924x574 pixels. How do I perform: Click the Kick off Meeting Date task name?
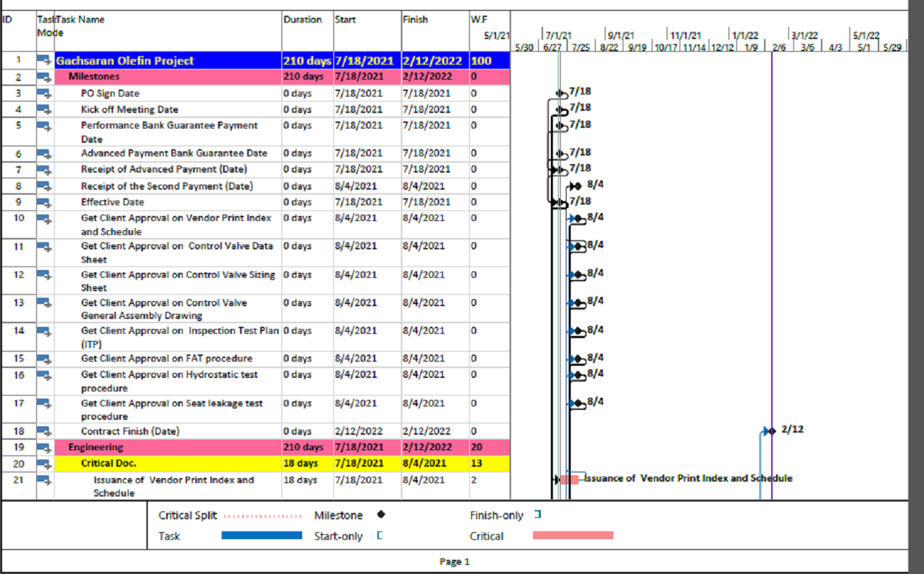tap(129, 109)
